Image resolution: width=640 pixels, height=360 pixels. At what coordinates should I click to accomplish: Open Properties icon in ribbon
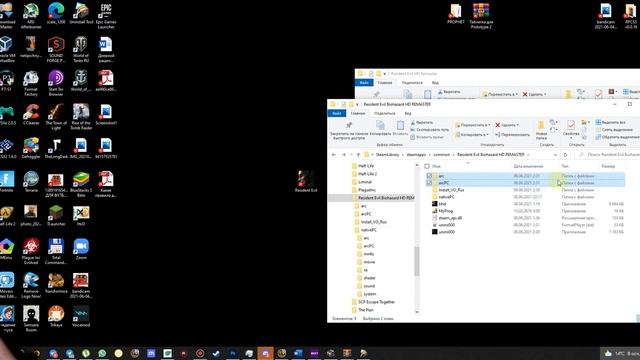571,124
